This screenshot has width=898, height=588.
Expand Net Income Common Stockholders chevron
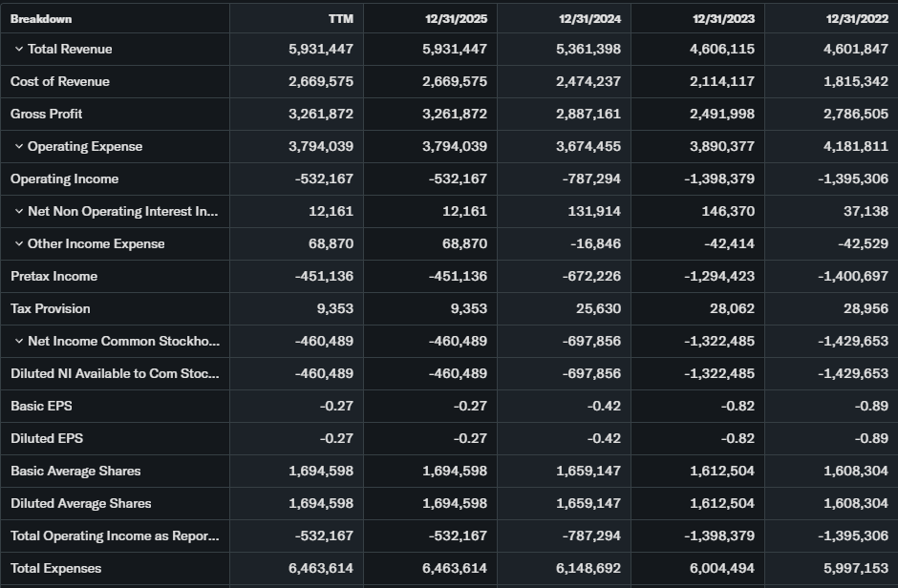[18, 342]
